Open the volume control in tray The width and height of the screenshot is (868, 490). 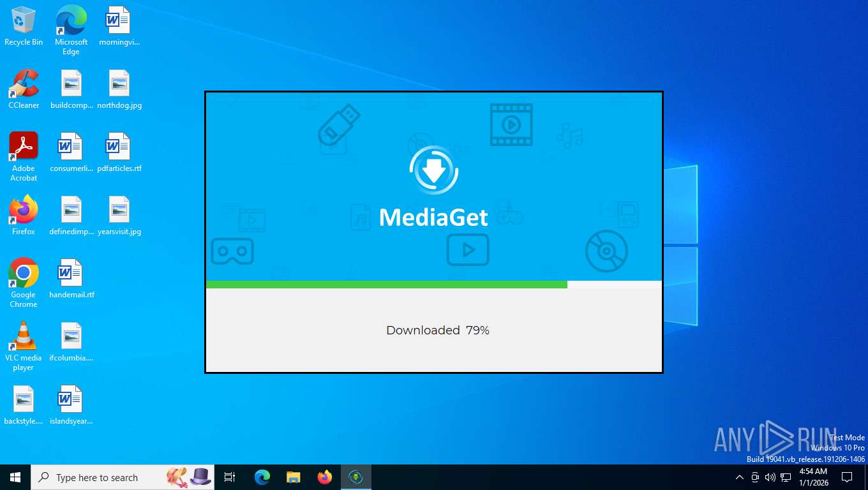(770, 477)
